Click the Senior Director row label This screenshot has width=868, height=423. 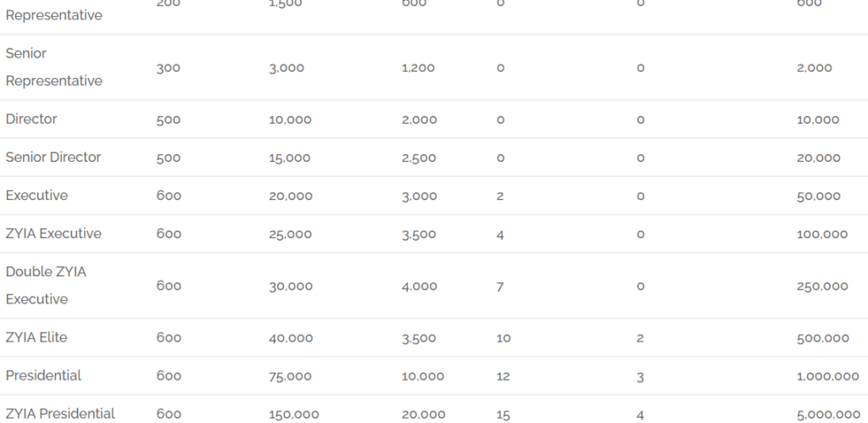coord(53,157)
